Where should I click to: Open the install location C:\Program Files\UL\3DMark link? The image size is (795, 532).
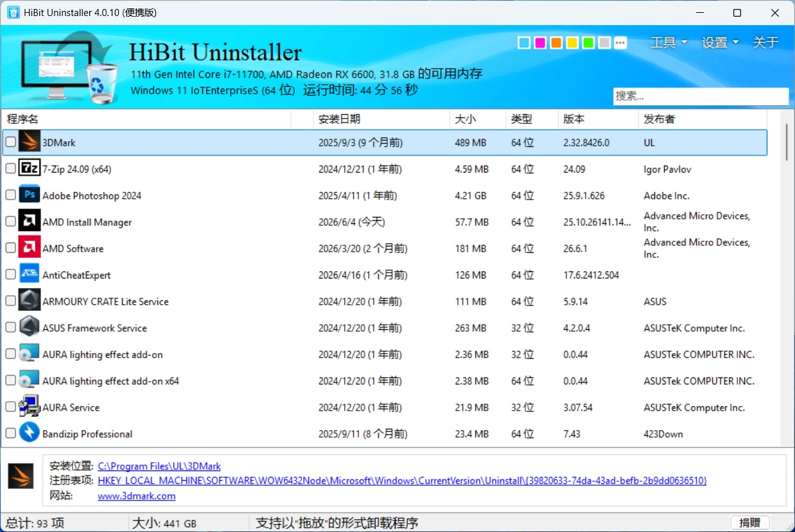coord(159,467)
